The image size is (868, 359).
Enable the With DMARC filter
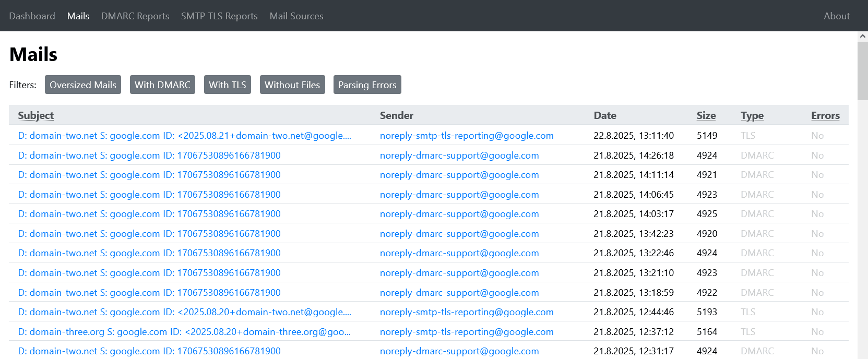coord(162,85)
